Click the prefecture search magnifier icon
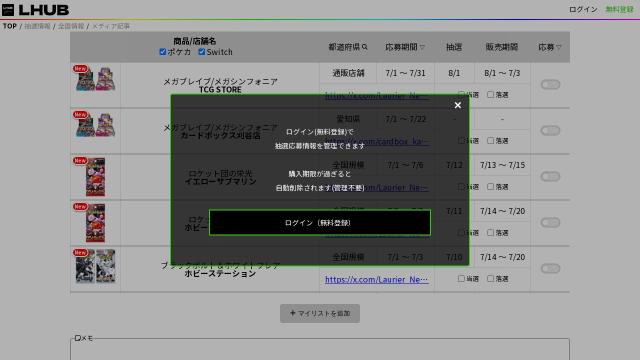The width and height of the screenshot is (640, 360). (x=364, y=47)
